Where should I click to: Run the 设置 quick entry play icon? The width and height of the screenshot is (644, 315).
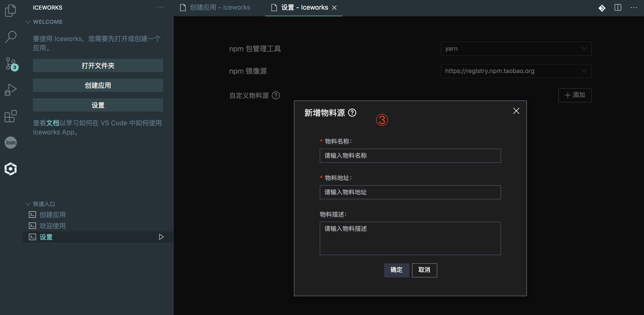161,237
